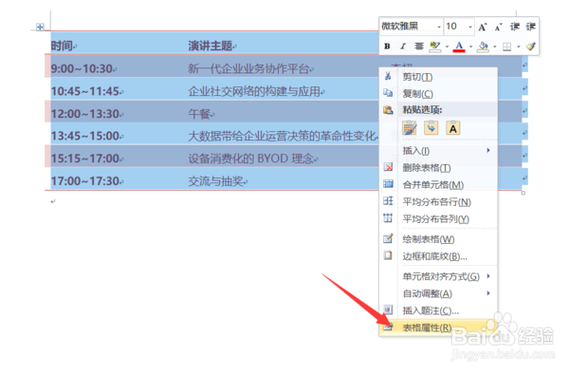This screenshot has width=588, height=375.
Task: Expand 自动调整(A) submenu
Action: tap(438, 293)
